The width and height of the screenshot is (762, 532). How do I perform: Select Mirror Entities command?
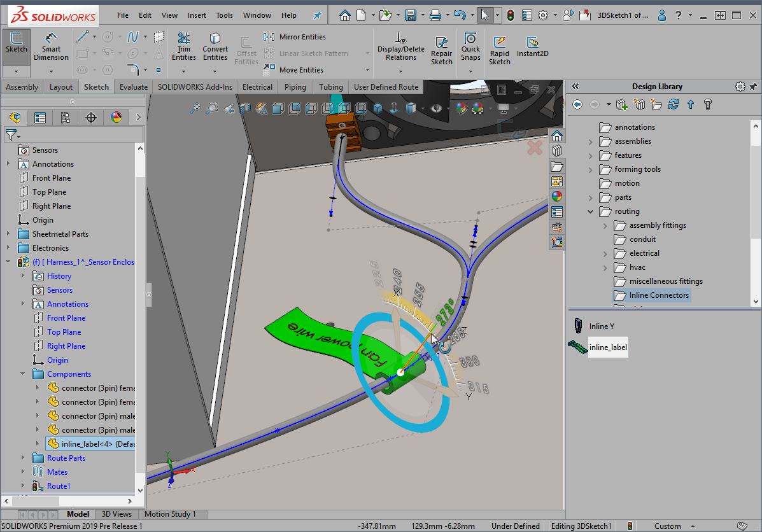(x=295, y=37)
